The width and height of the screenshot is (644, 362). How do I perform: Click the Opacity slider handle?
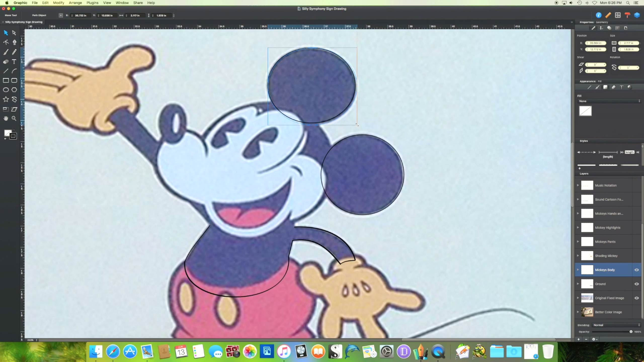click(631, 332)
